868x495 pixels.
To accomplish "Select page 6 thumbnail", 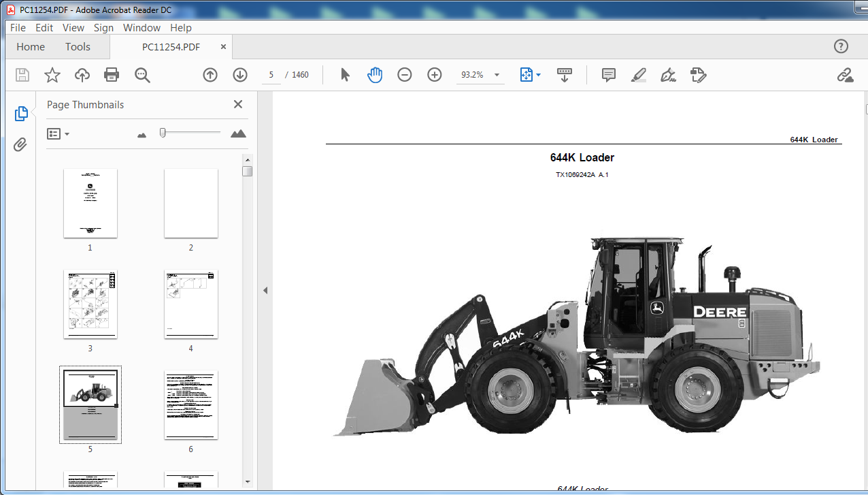I will (191, 405).
